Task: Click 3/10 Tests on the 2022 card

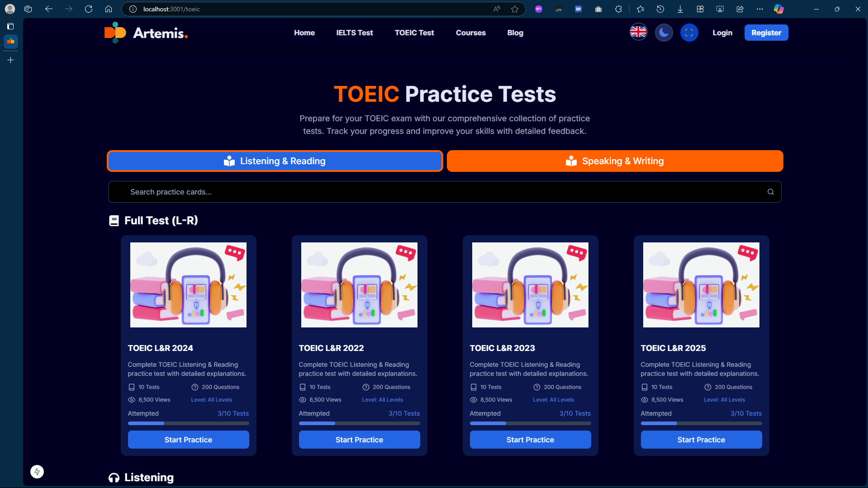Action: pyautogui.click(x=404, y=413)
